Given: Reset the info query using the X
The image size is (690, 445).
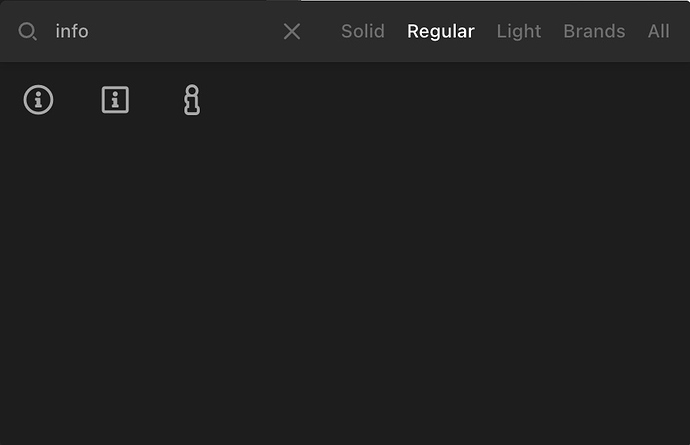Looking at the screenshot, I should pyautogui.click(x=292, y=32).
